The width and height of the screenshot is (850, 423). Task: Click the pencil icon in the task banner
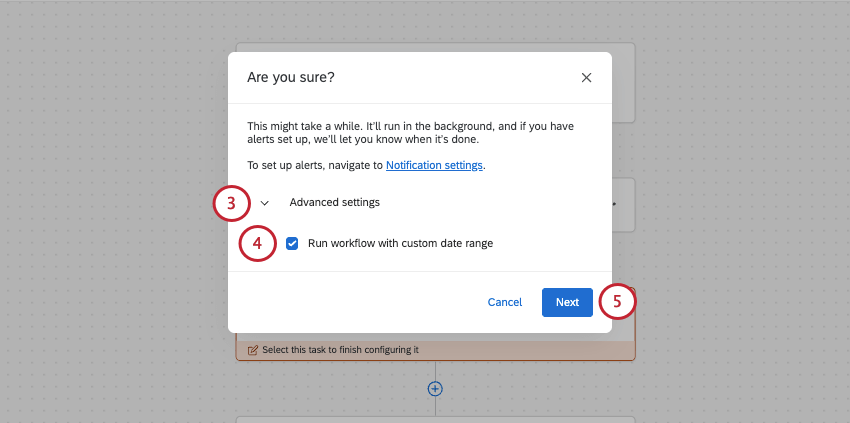tap(252, 350)
